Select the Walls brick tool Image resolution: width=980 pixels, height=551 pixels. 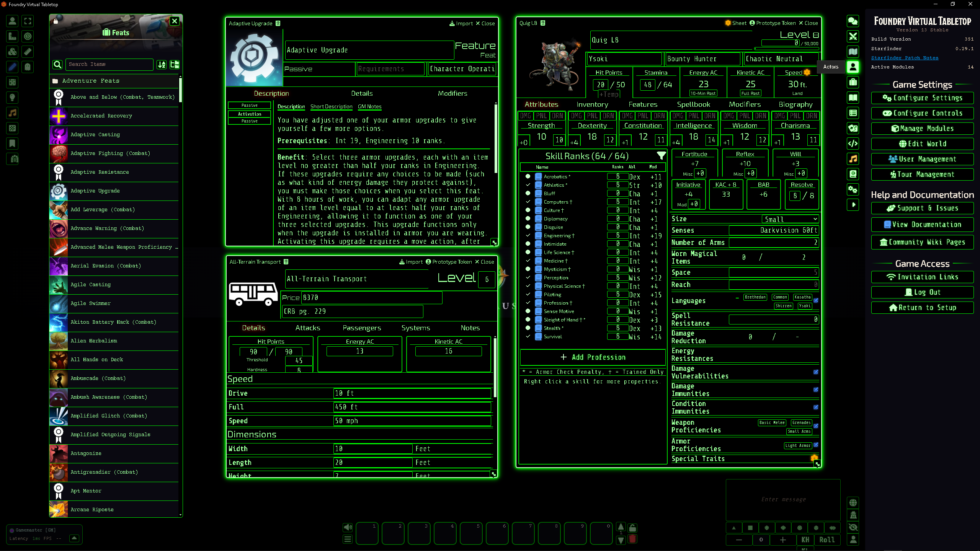click(12, 82)
